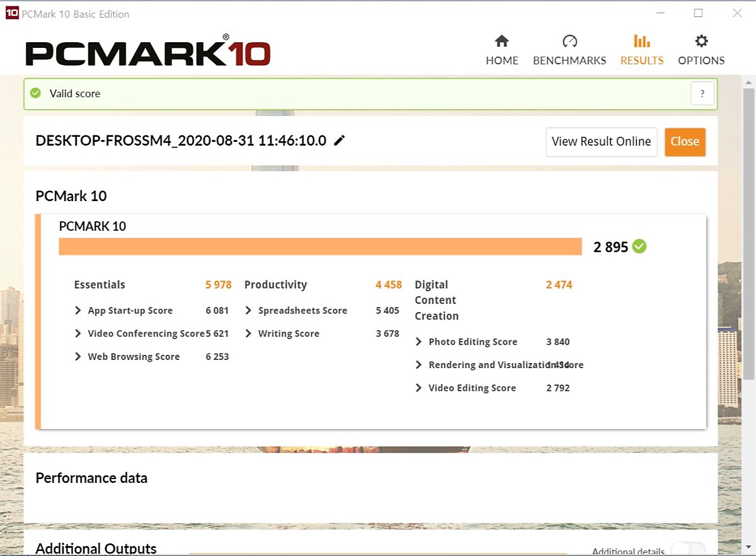This screenshot has height=556, width=756.
Task: Click the benchmarks gauge icon
Action: coord(570,42)
